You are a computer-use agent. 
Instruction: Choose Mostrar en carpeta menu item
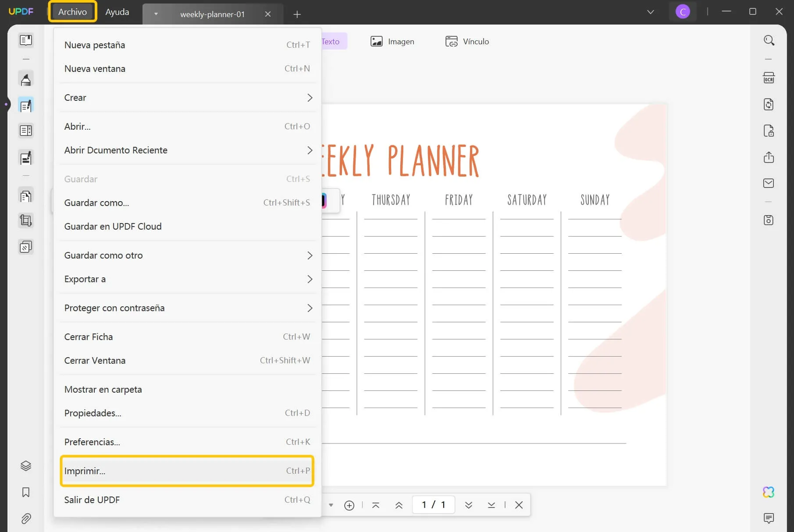(188, 390)
